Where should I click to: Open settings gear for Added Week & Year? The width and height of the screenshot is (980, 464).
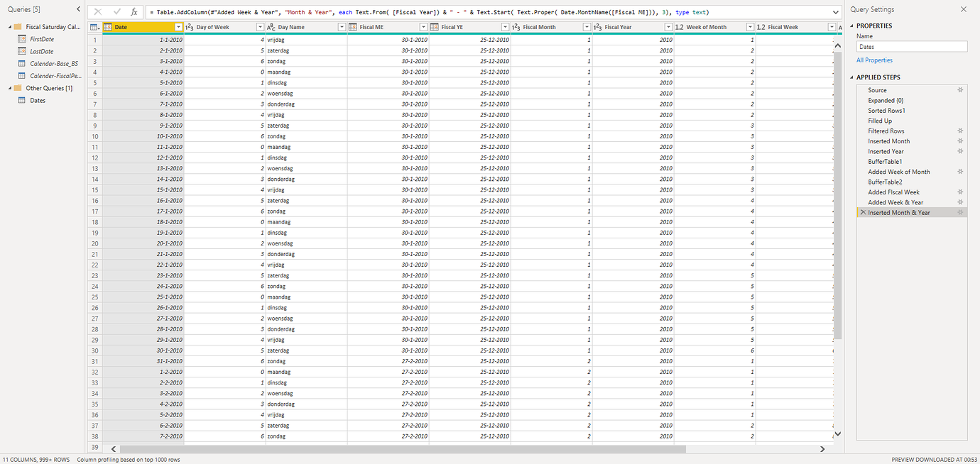[960, 202]
